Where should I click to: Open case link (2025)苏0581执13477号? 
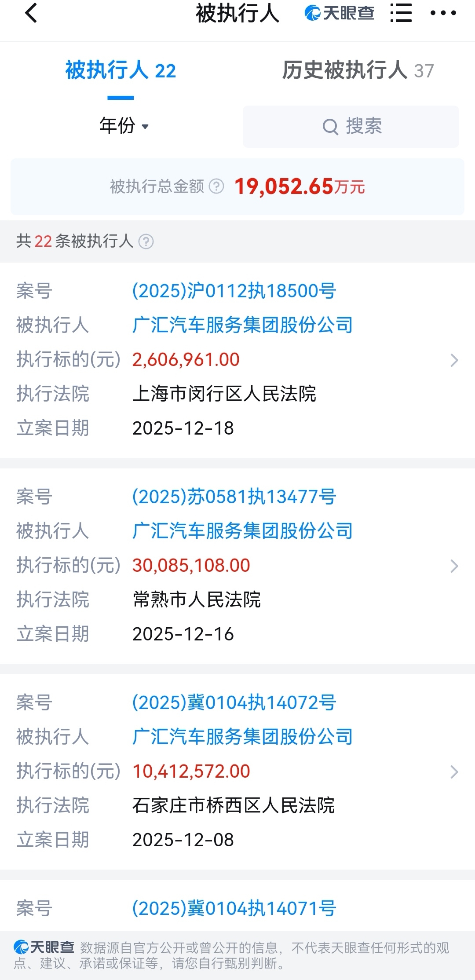point(234,497)
